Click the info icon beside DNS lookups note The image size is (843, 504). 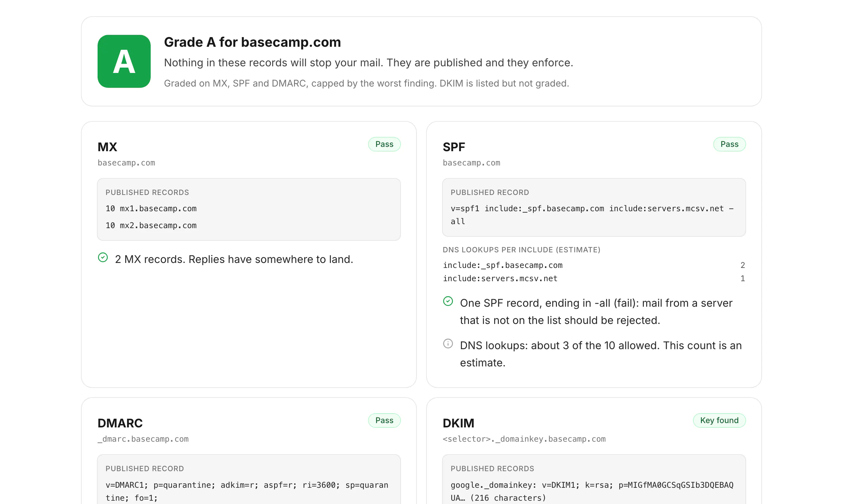(448, 344)
